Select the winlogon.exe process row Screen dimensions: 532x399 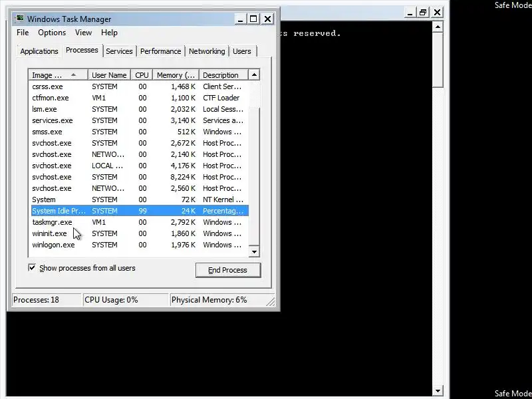[x=140, y=245]
